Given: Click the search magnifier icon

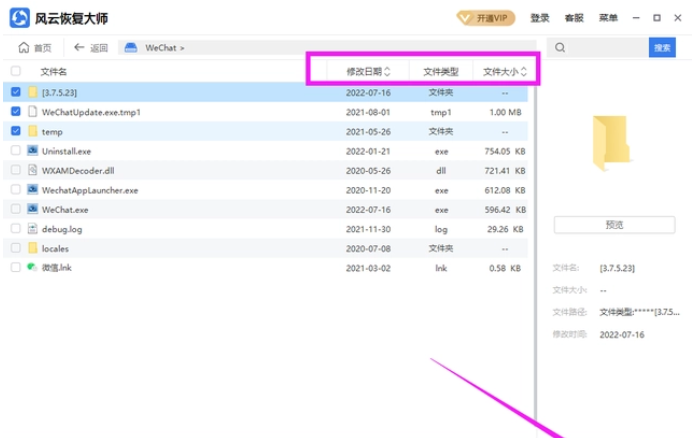Looking at the screenshot, I should [x=563, y=47].
